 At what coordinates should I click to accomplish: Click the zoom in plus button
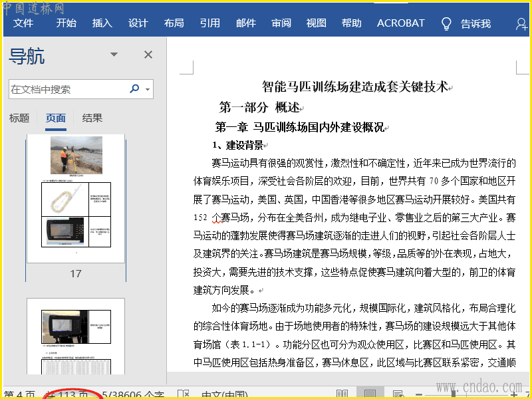[515, 395]
